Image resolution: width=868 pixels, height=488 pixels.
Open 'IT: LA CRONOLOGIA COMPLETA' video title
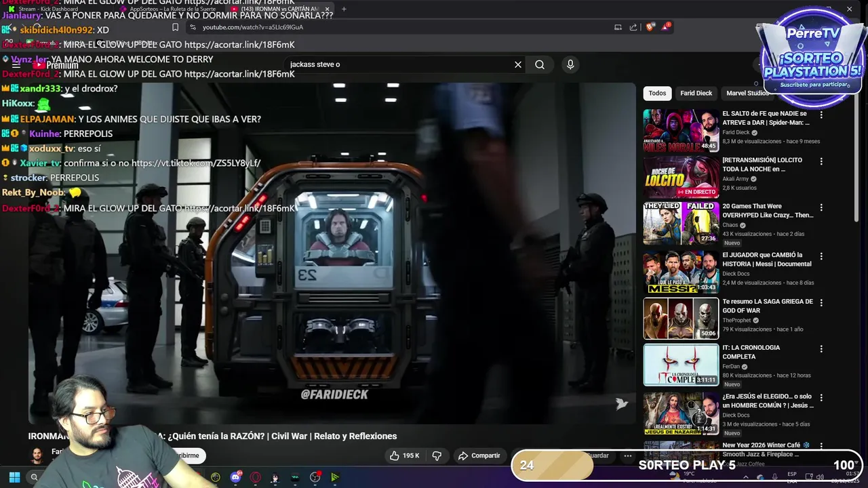click(751, 352)
